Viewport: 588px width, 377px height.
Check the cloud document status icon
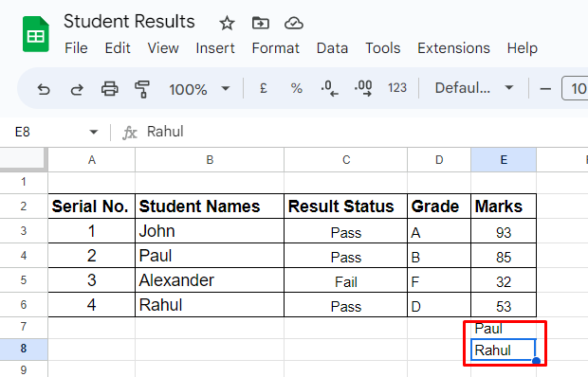coord(294,24)
